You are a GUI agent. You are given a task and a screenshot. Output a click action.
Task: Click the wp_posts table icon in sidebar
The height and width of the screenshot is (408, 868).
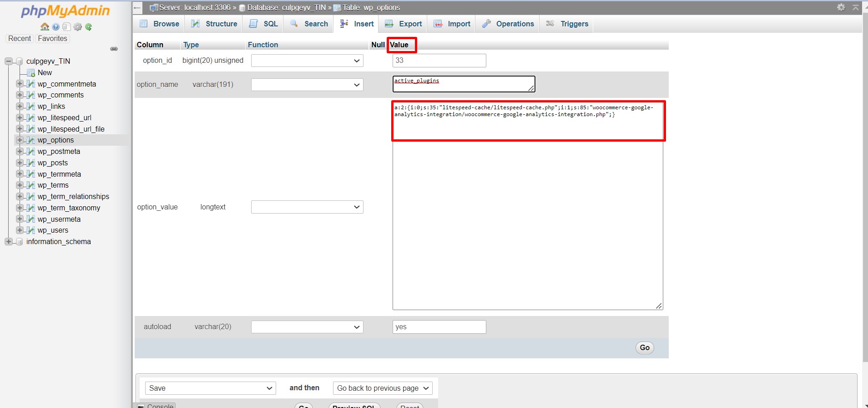[30, 163]
